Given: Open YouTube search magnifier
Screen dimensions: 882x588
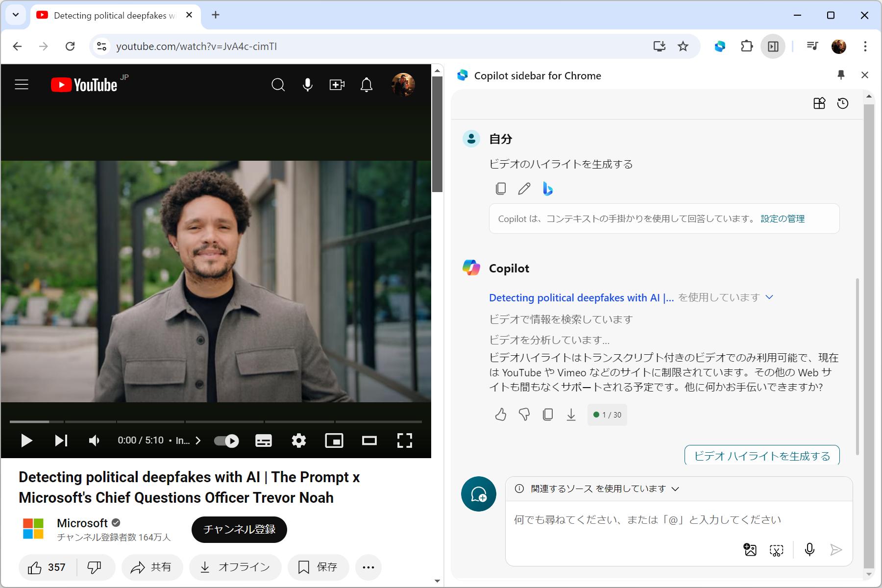Looking at the screenshot, I should pos(278,85).
